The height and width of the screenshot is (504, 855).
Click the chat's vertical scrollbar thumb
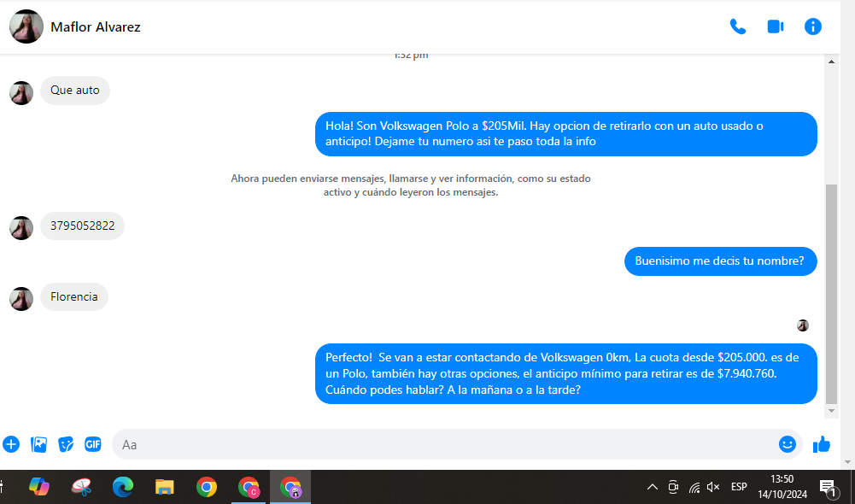click(x=832, y=290)
